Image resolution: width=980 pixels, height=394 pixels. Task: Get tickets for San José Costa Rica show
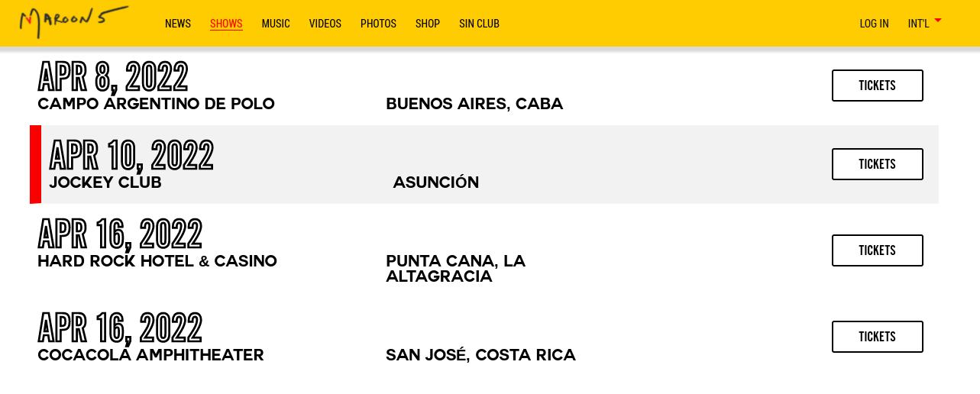pos(877,337)
